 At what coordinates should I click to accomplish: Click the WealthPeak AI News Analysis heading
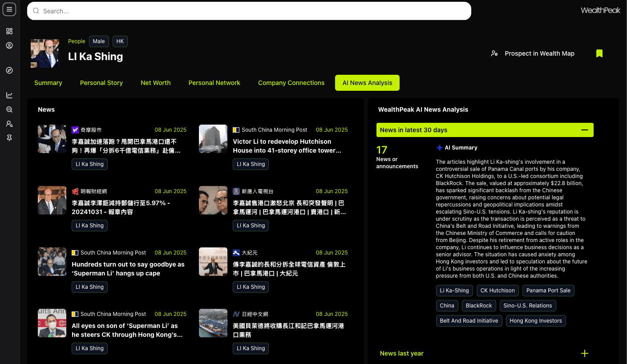pyautogui.click(x=423, y=109)
